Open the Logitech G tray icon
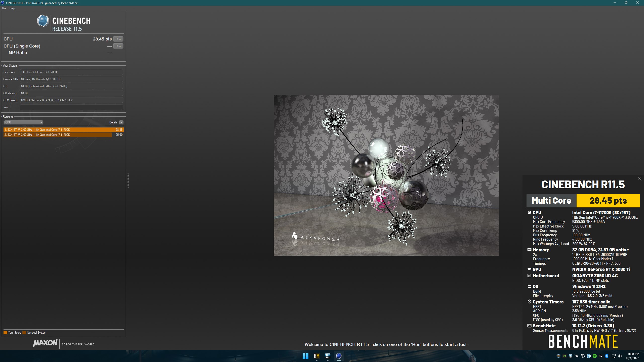Image resolution: width=644 pixels, height=362 pixels. point(601,356)
